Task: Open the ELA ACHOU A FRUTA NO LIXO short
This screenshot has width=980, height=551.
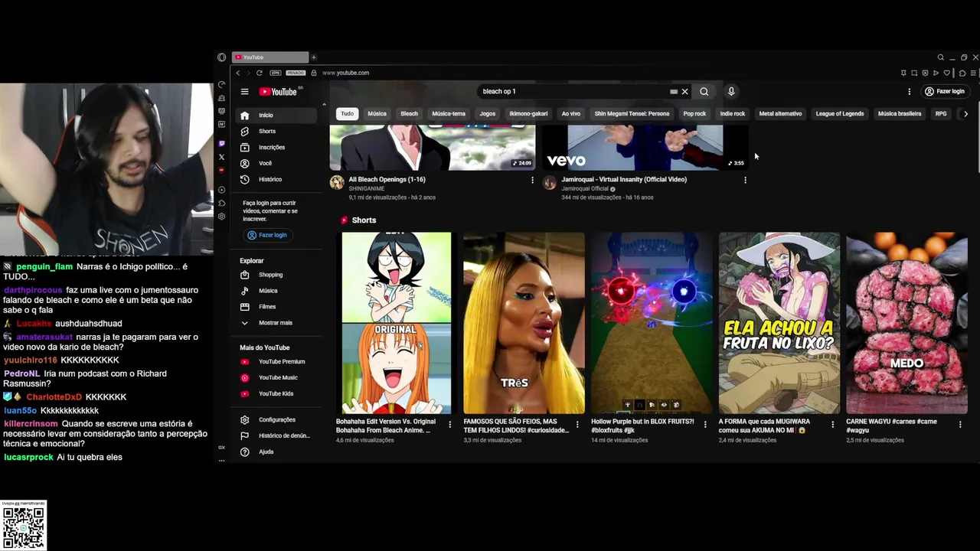Action: [x=779, y=323]
